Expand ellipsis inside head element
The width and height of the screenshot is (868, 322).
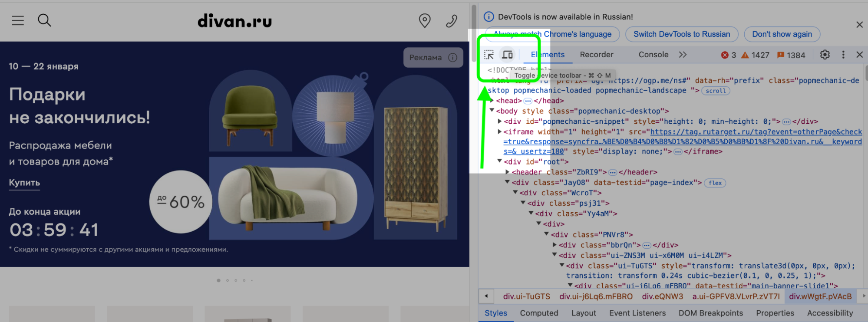tap(528, 101)
